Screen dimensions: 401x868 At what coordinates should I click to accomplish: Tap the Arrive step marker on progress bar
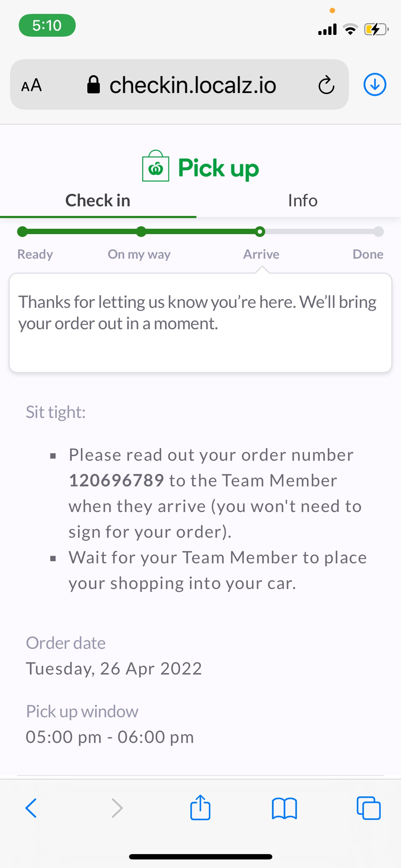[260, 232]
